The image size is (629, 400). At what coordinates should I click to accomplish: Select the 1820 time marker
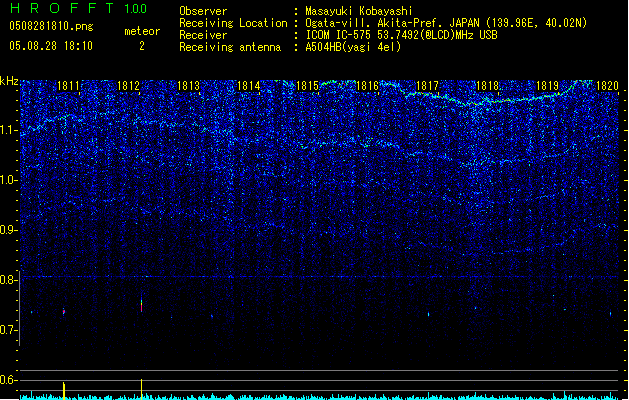click(608, 87)
